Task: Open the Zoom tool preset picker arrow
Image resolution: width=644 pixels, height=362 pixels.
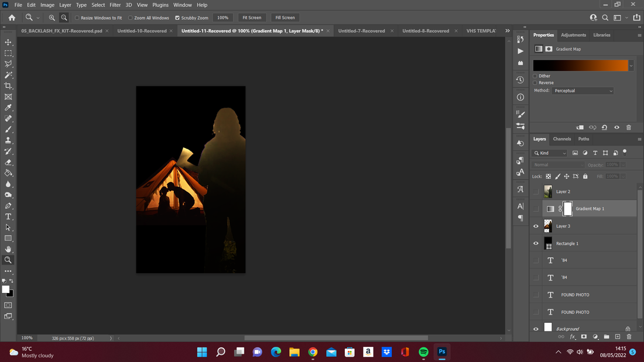Action: (38, 18)
